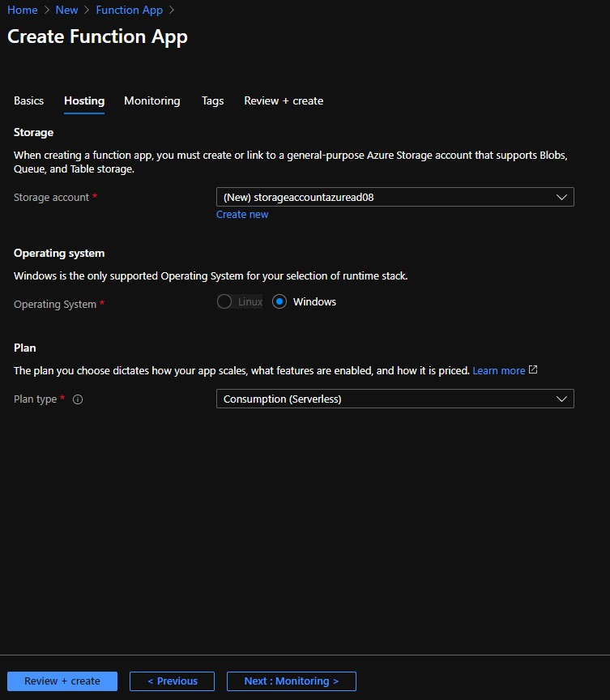The height and width of the screenshot is (700, 610).
Task: Click the Operating System field label
Action: point(55,304)
